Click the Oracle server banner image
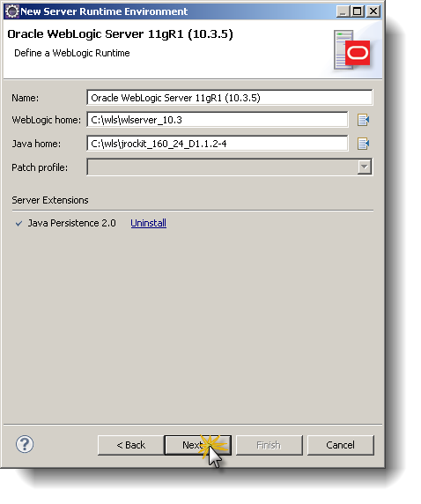421x504 pixels. pos(352,50)
